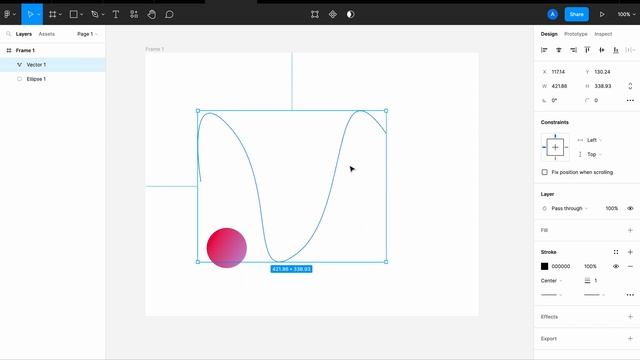Click the black stroke color swatch
Image resolution: width=640 pixels, height=360 pixels.
544,267
